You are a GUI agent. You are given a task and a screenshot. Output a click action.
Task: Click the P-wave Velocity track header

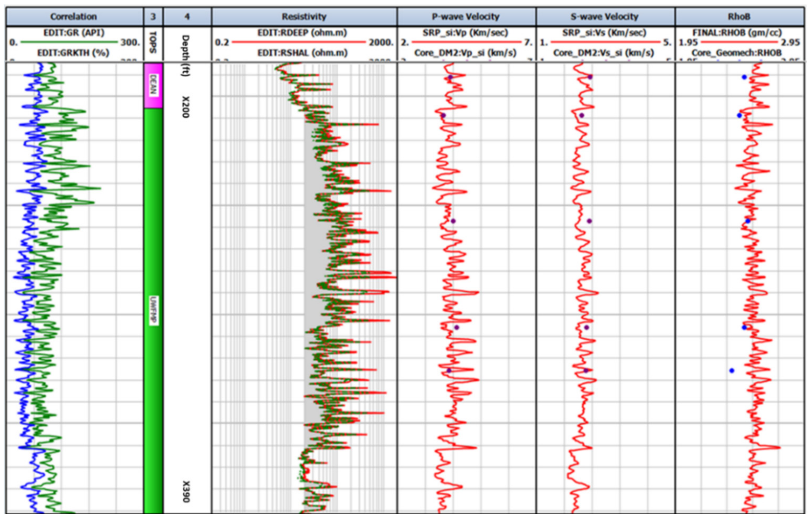pyautogui.click(x=466, y=17)
